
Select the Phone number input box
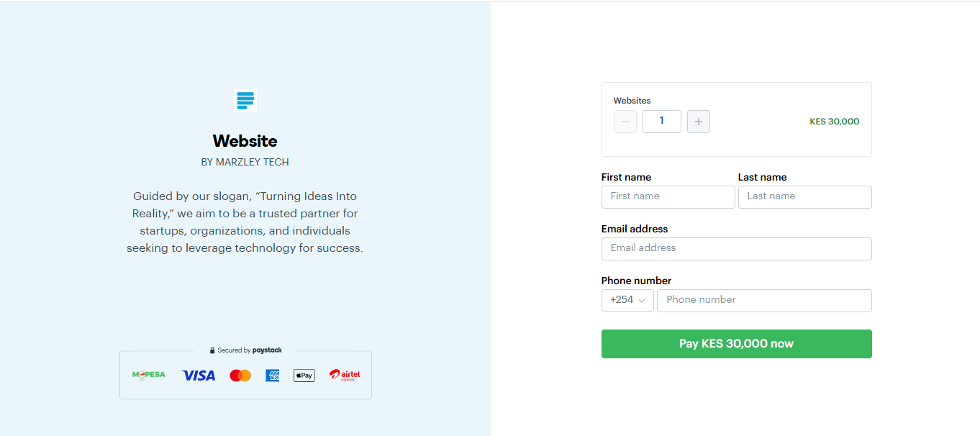point(763,300)
